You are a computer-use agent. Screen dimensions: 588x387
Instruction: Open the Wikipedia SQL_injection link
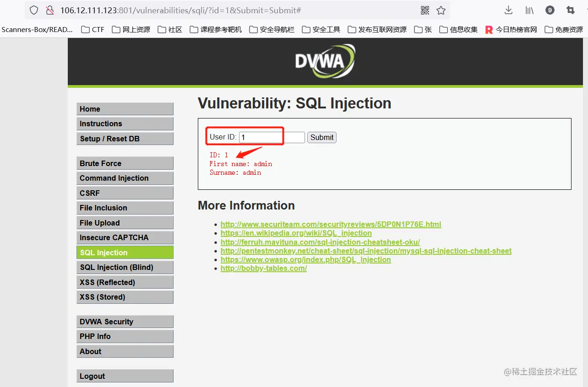[x=296, y=233]
